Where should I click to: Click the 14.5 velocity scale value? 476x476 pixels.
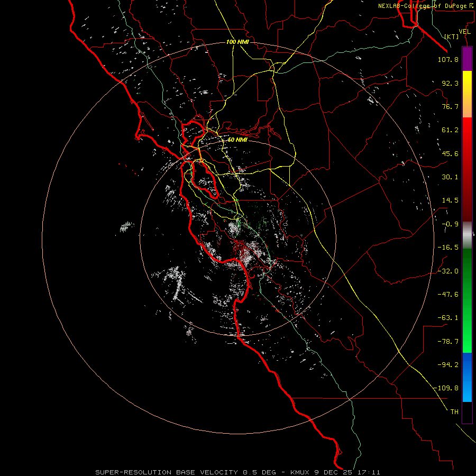click(x=450, y=200)
